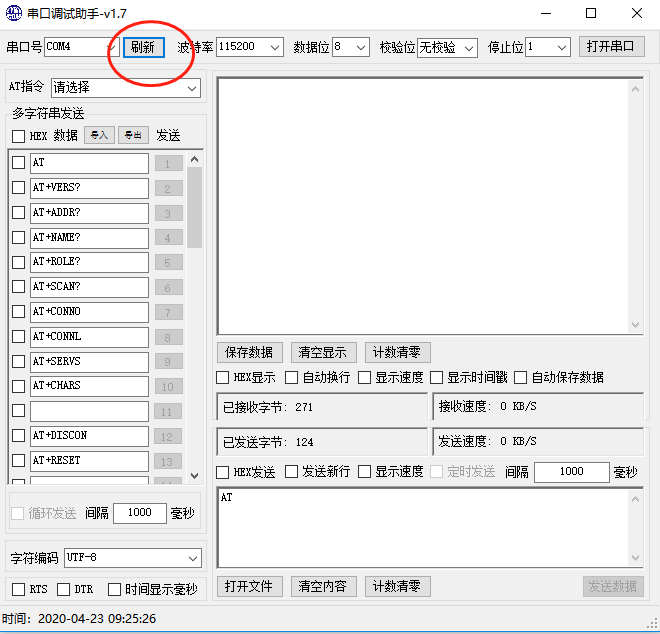The image size is (660, 634).
Task: Toggle 显示速度 checkbox in the send options
Action: 365,472
